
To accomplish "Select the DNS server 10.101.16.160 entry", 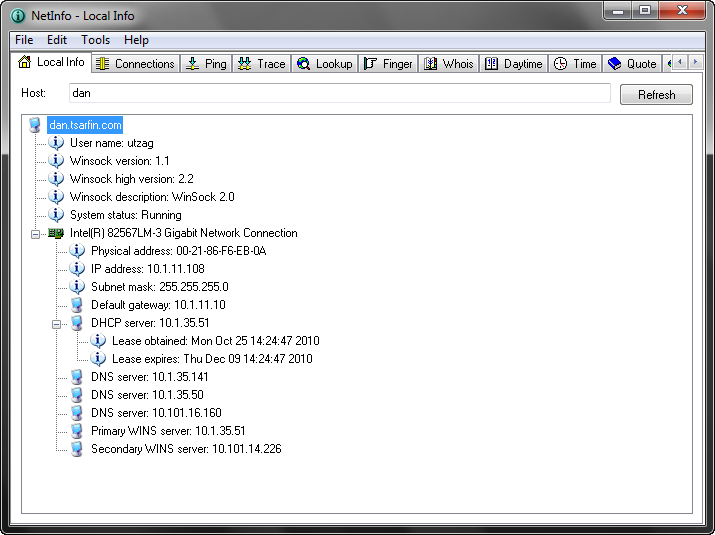I will click(x=156, y=413).
